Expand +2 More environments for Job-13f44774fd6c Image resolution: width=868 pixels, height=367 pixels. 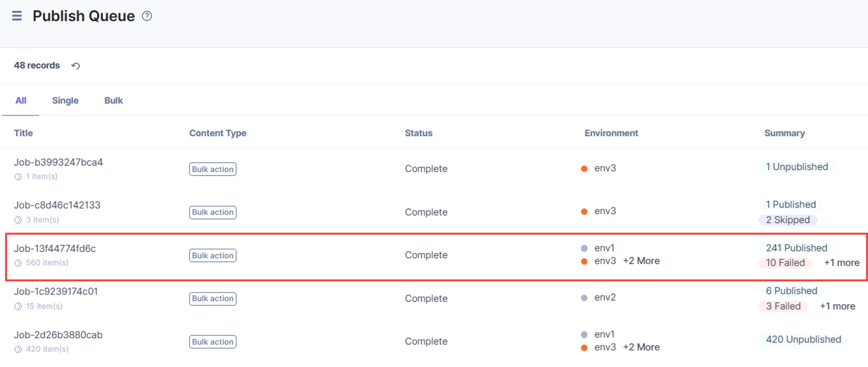pos(641,261)
